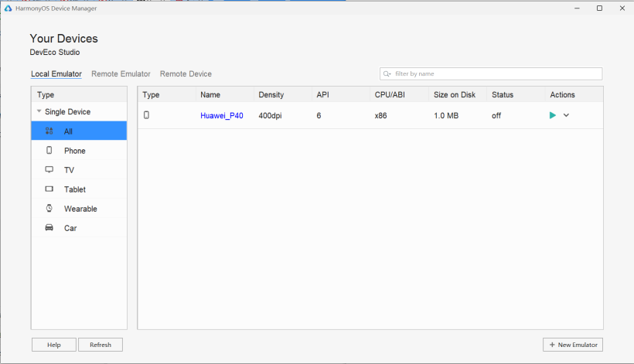Click the search magnifier icon in filter box
The height and width of the screenshot is (364, 634).
pyautogui.click(x=387, y=73)
